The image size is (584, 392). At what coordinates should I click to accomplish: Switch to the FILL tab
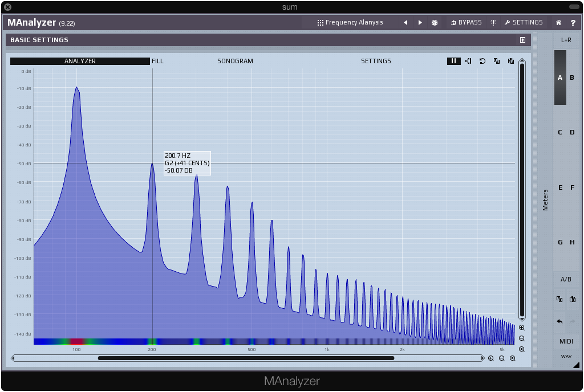[157, 61]
